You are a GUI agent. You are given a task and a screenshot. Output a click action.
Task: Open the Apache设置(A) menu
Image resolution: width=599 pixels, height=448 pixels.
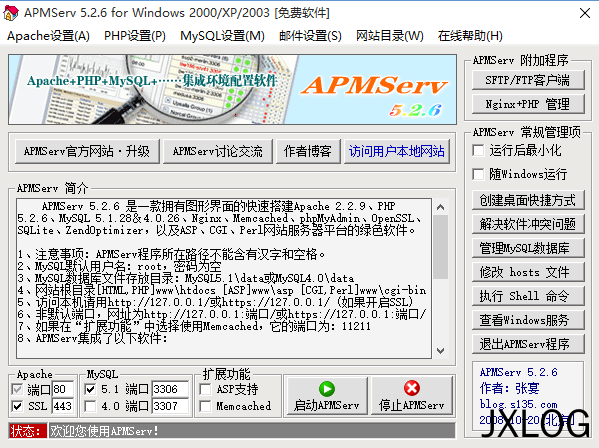click(x=48, y=36)
